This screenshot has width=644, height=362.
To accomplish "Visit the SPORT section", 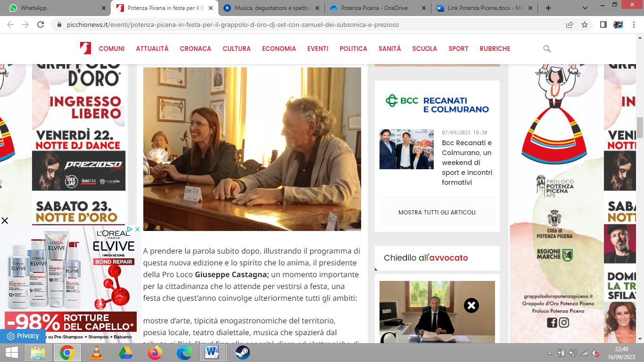I will [x=458, y=49].
